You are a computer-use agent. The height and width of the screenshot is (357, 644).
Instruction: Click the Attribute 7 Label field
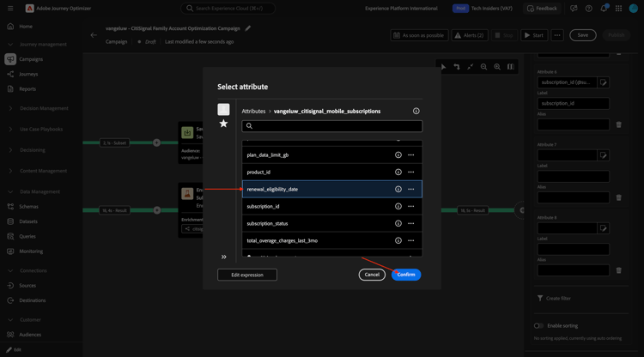coord(574,177)
